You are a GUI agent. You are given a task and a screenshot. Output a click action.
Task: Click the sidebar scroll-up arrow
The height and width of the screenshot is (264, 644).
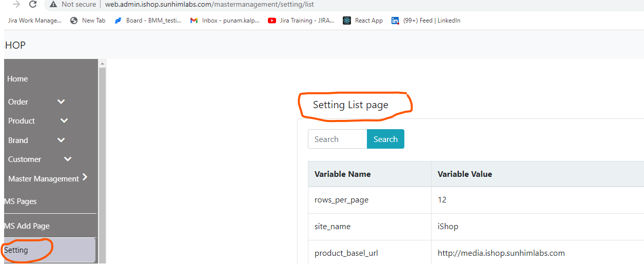(102, 64)
